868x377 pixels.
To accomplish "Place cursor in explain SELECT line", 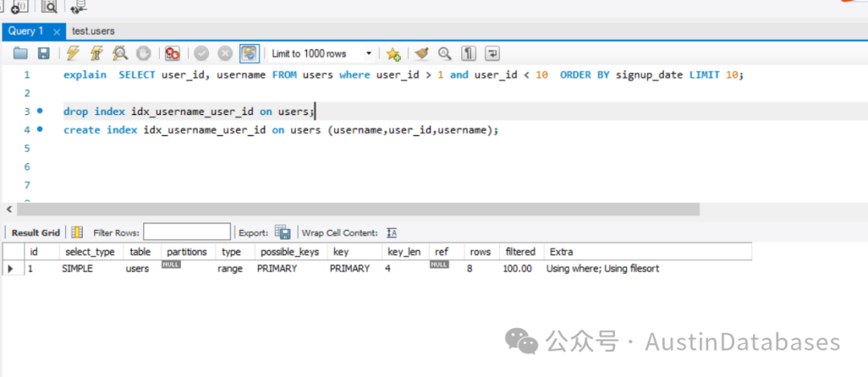I will coord(403,75).
